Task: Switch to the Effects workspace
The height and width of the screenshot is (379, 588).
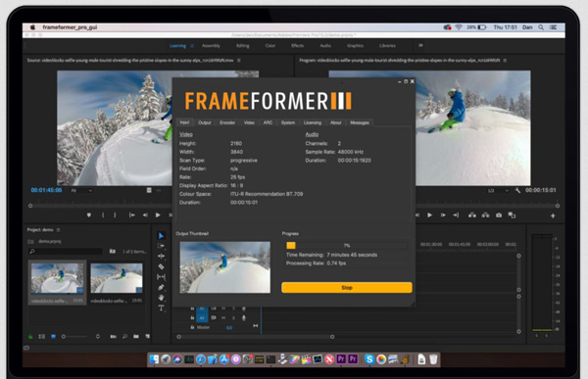Action: [298, 46]
